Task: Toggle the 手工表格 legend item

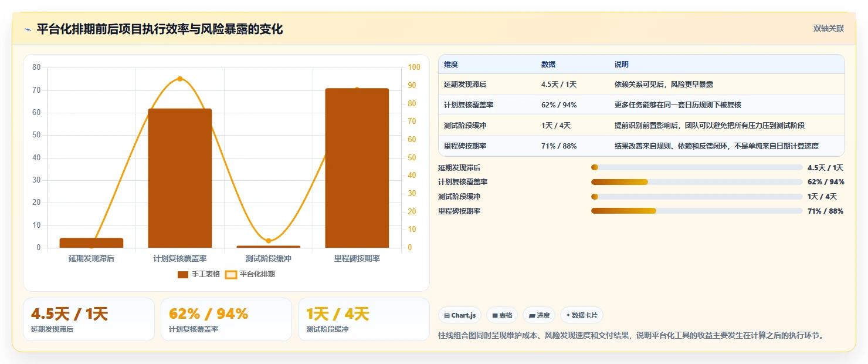Action: coord(198,274)
